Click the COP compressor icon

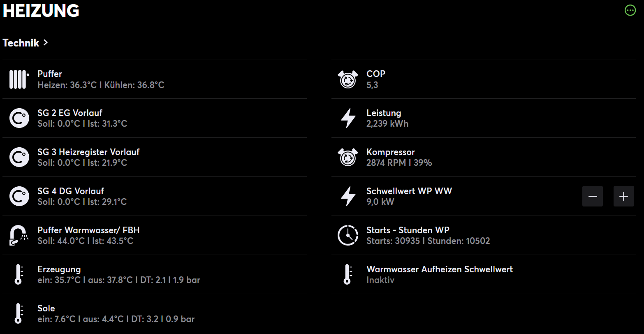point(348,79)
